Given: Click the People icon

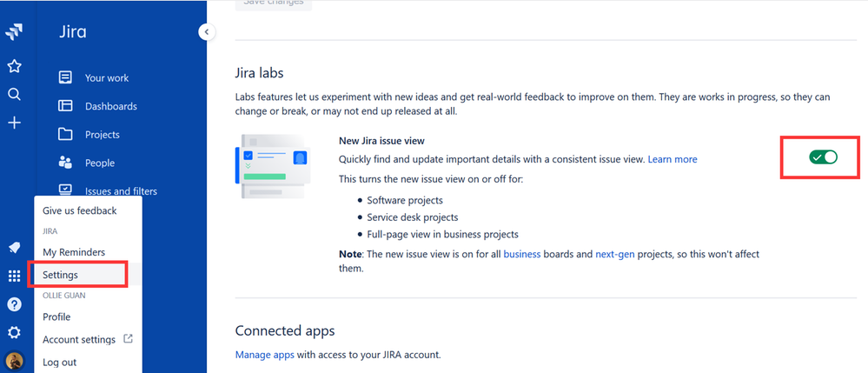Looking at the screenshot, I should [x=65, y=163].
